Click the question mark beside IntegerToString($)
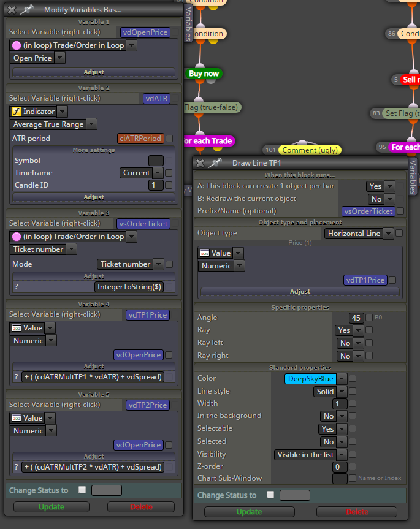Viewport: 420px width, 529px height. [x=16, y=287]
